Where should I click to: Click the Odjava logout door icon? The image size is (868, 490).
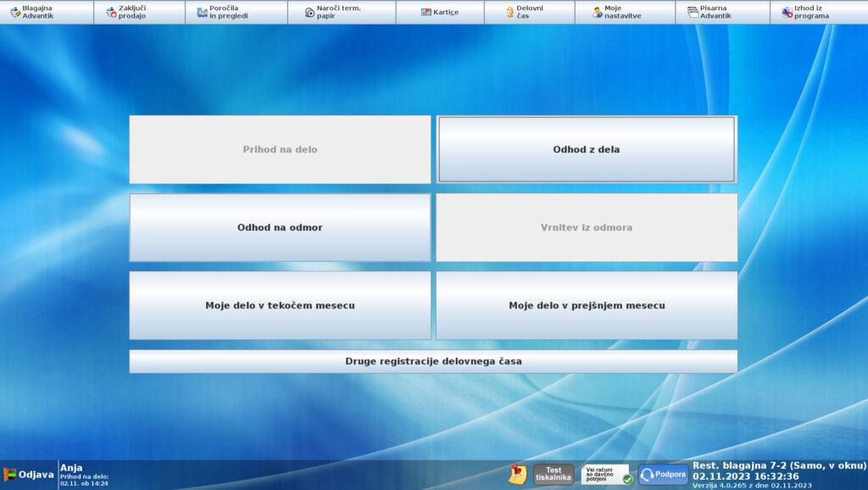[10, 475]
